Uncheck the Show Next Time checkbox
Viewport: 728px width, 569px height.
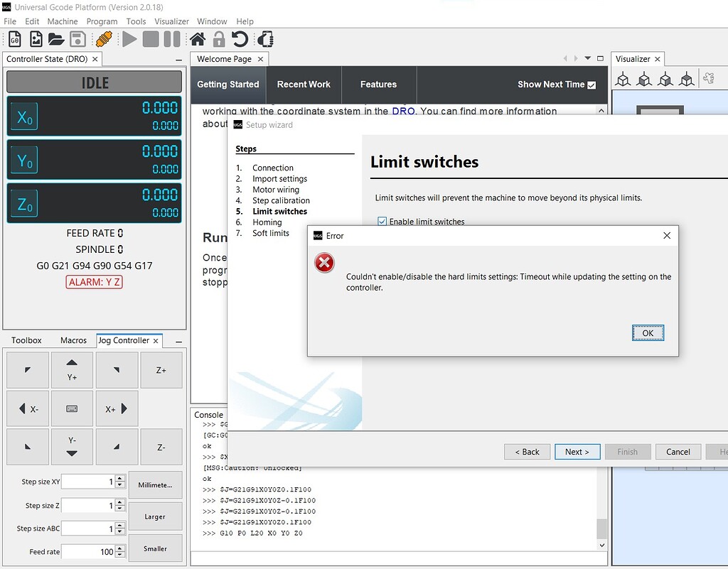[591, 85]
